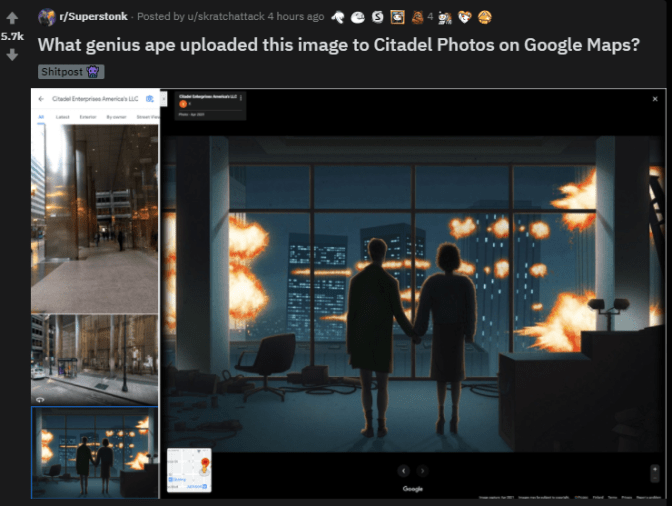
Task: Zoom in on the photo with plus
Action: tap(654, 469)
